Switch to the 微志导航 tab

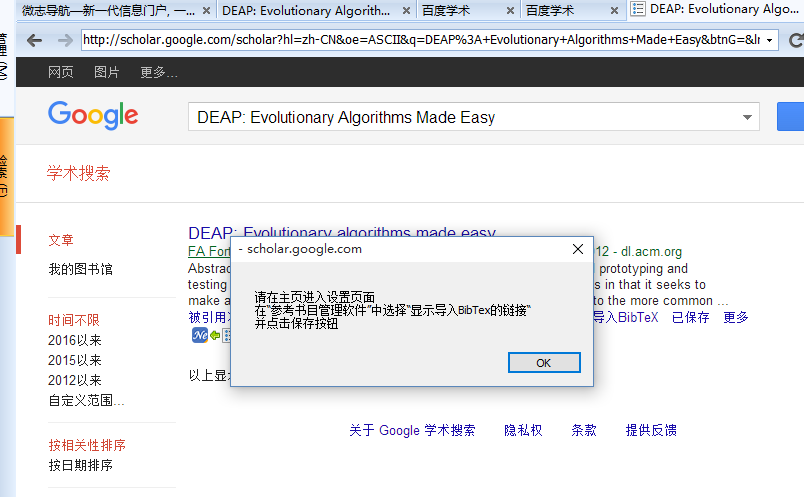point(108,11)
